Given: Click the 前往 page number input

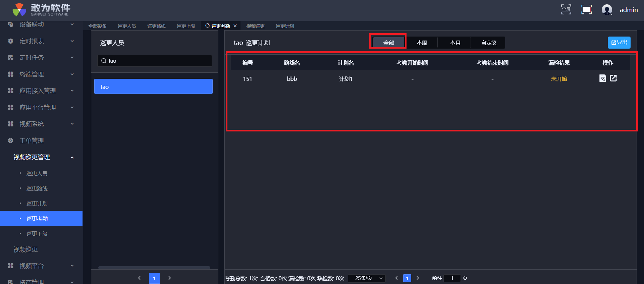Looking at the screenshot, I should [452, 278].
